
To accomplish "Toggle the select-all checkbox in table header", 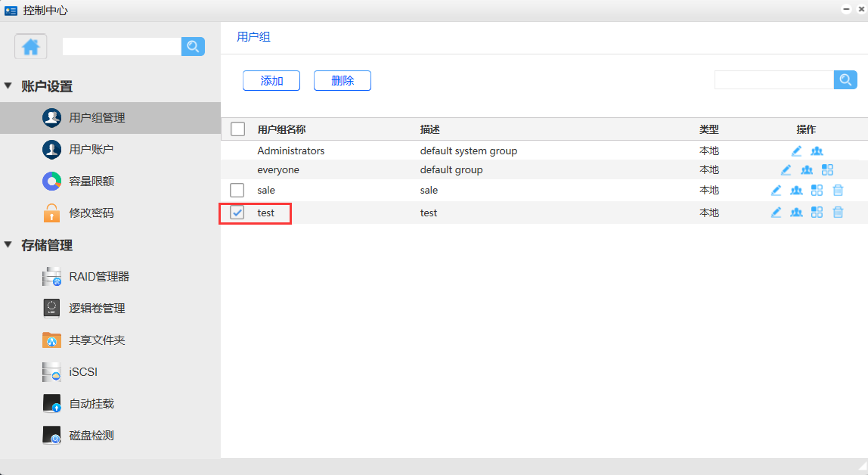I will point(237,129).
